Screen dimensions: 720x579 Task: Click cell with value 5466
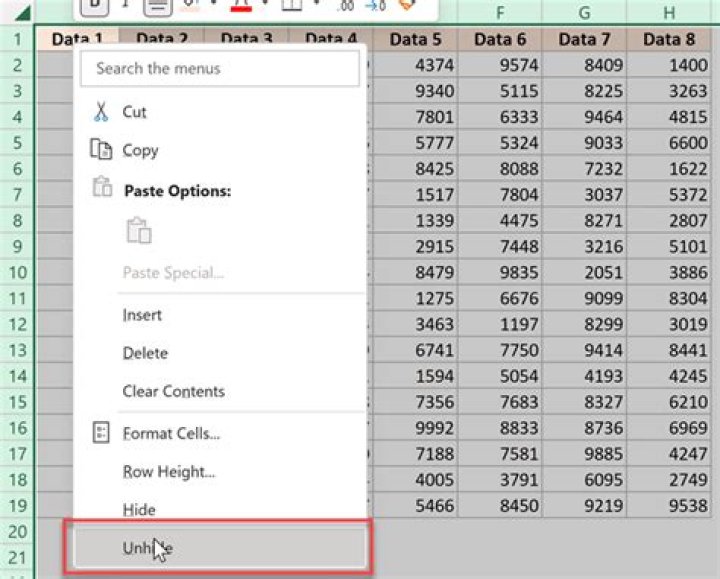coord(415,506)
